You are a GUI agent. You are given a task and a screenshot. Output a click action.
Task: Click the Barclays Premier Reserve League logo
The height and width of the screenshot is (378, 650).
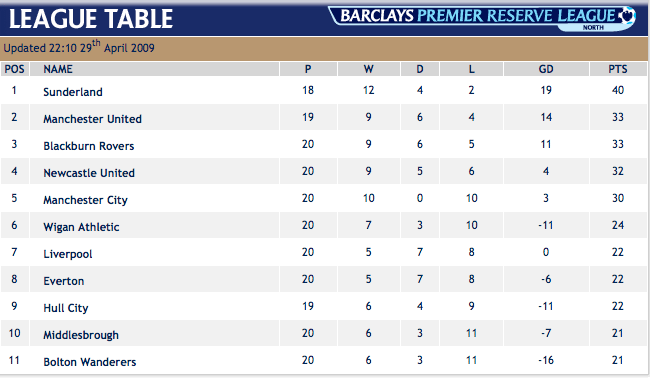[482, 19]
